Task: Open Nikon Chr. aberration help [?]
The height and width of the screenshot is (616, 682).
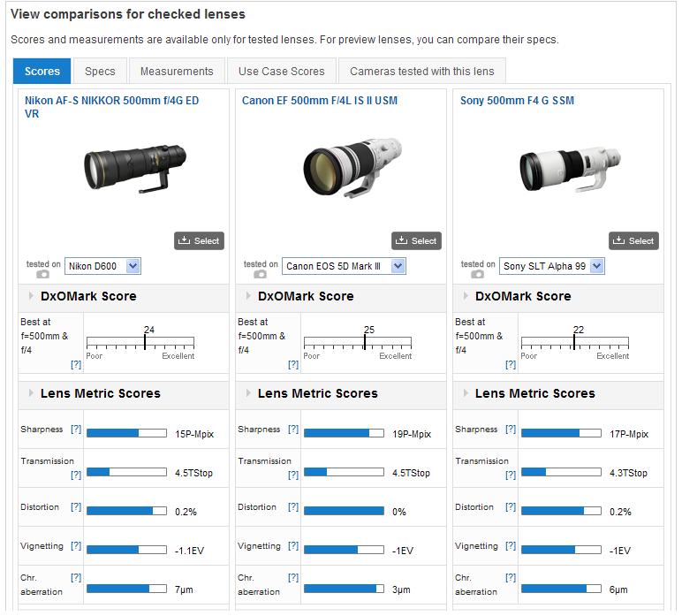Action: 76,577
